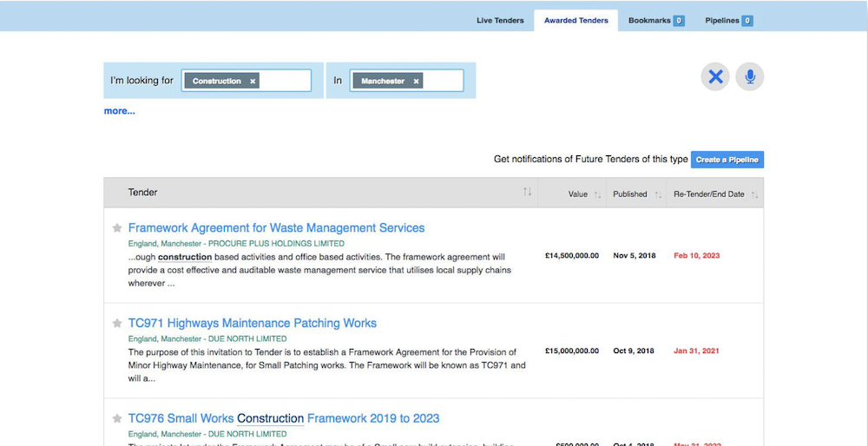The width and height of the screenshot is (868, 446).
Task: Star the TC971 Highways Maintenance tender
Action: click(117, 324)
